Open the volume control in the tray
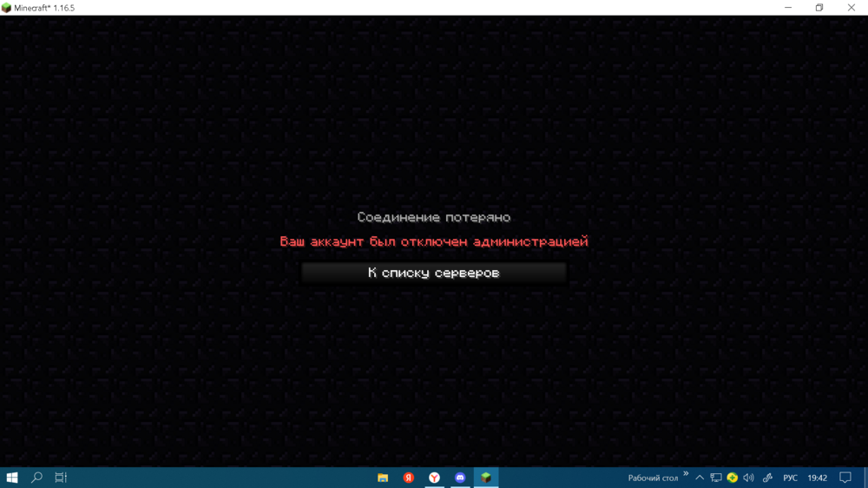 click(x=748, y=478)
